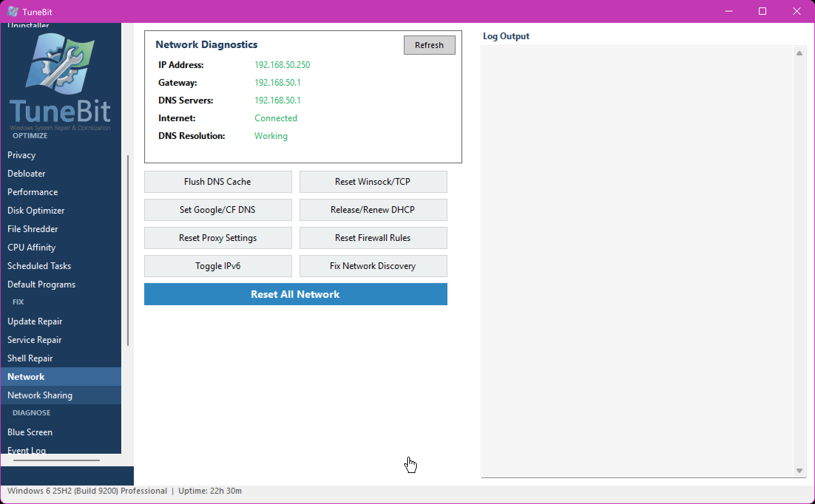Click IP address value 192.168.50.250
The width and height of the screenshot is (815, 504).
(282, 65)
